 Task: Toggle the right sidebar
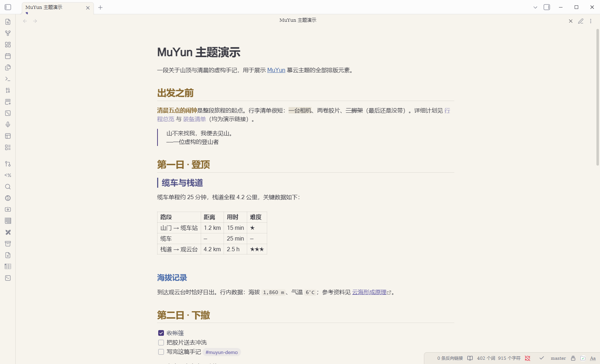tap(547, 7)
